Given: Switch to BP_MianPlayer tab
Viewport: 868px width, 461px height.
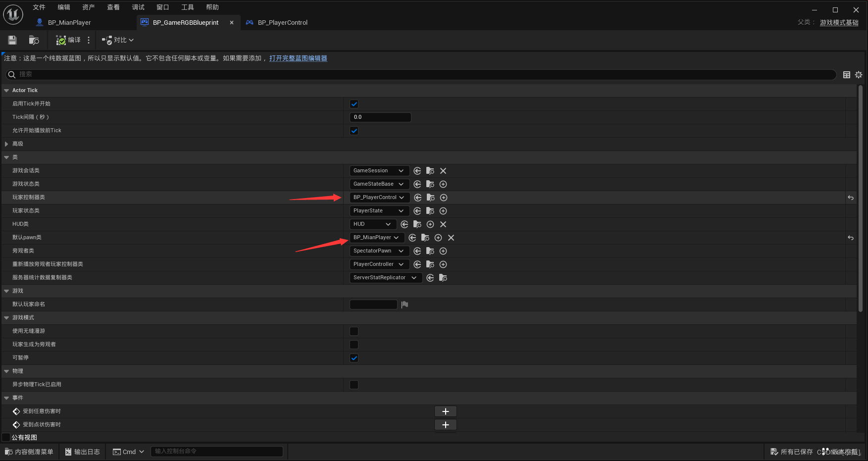Looking at the screenshot, I should click(69, 23).
